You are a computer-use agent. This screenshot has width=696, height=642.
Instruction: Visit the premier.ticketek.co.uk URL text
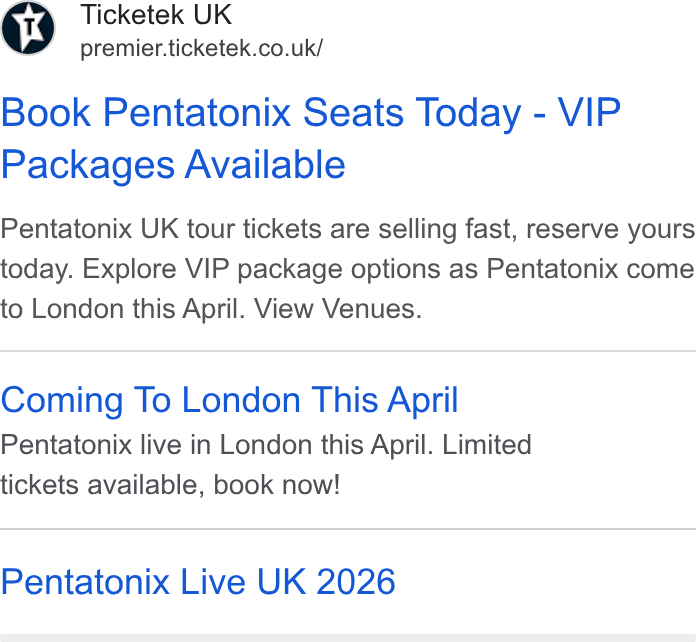click(202, 48)
